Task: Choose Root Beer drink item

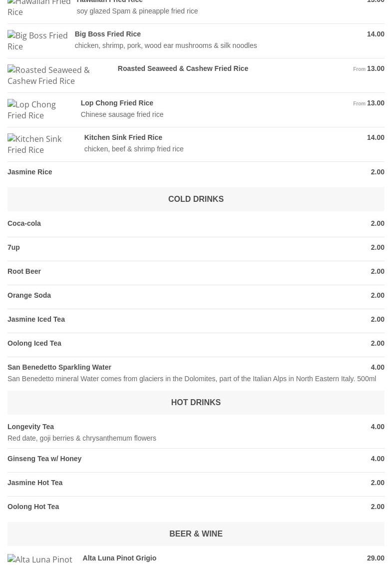Action: click(24, 271)
